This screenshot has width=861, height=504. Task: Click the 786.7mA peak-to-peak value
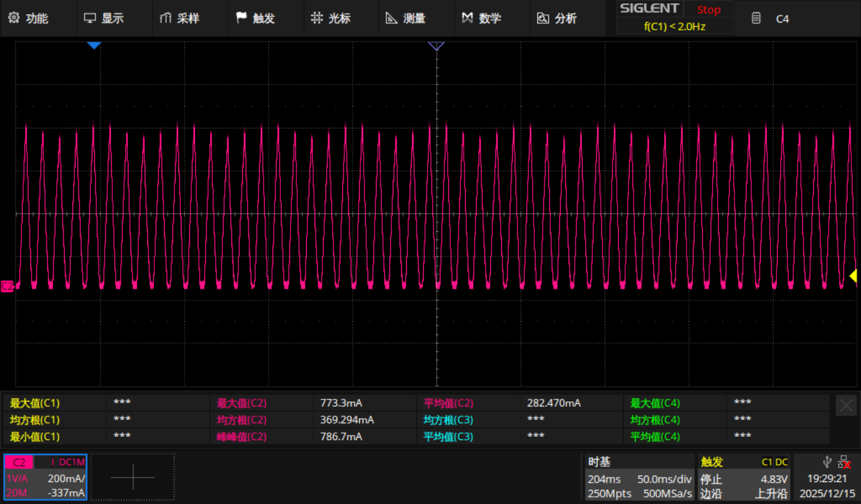click(341, 437)
